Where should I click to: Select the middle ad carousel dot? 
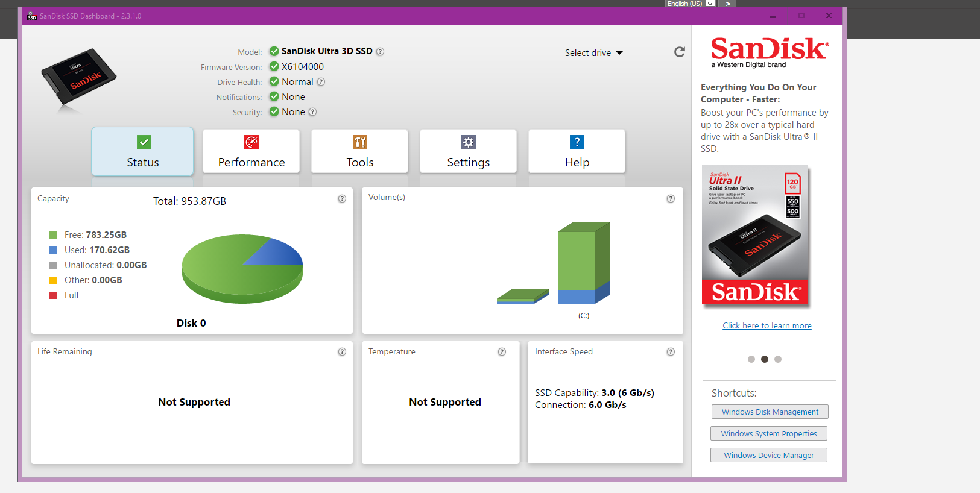coord(765,359)
